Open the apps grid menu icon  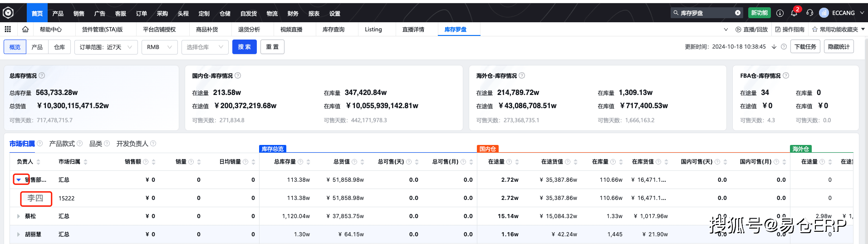8,30
